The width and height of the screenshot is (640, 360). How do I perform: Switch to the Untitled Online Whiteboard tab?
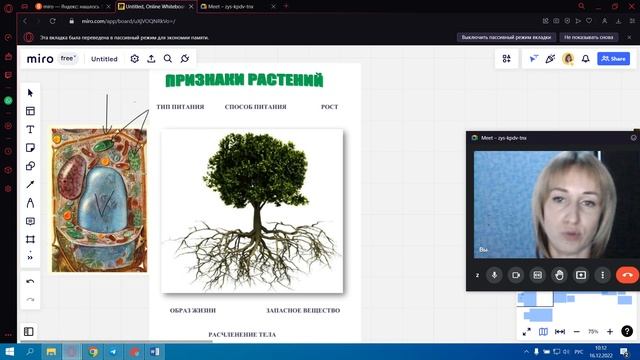point(155,7)
